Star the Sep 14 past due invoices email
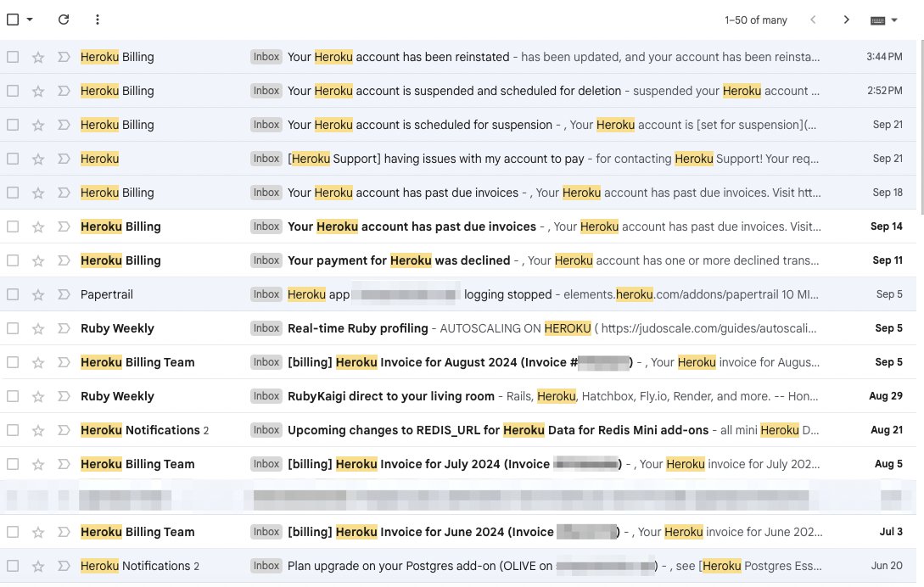Viewport: 924px width, 587px height. point(37,226)
